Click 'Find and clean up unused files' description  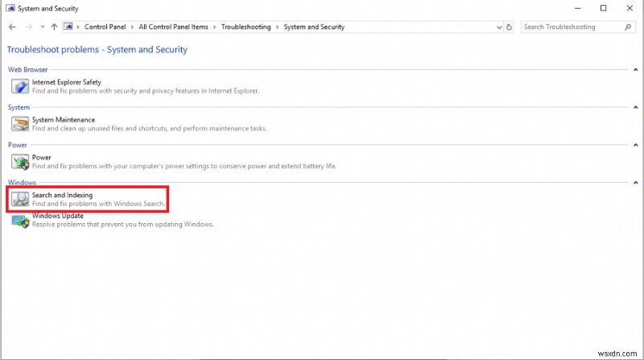150,129
